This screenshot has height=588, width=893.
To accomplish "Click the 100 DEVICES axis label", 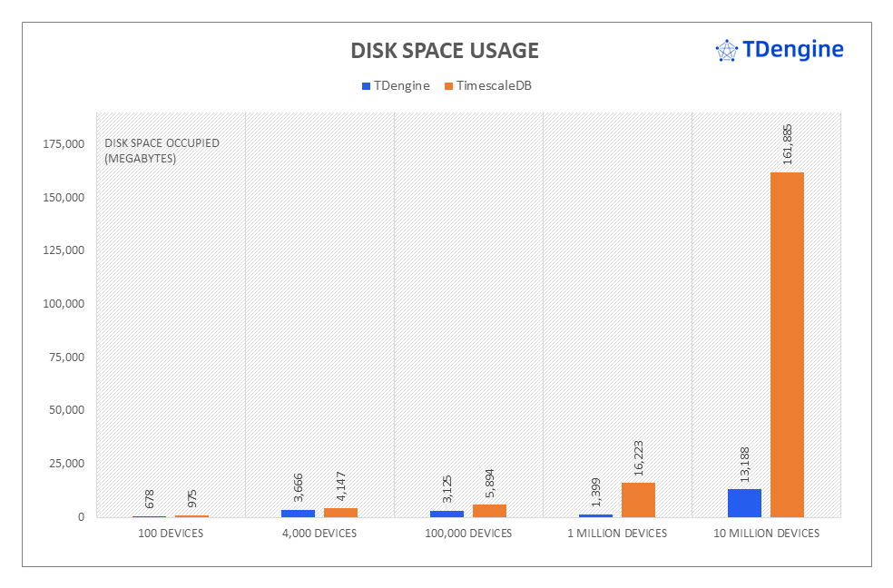I will (x=170, y=534).
